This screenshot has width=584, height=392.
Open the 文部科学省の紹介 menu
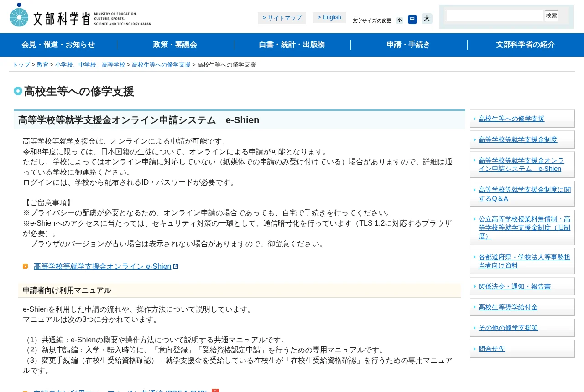point(526,45)
